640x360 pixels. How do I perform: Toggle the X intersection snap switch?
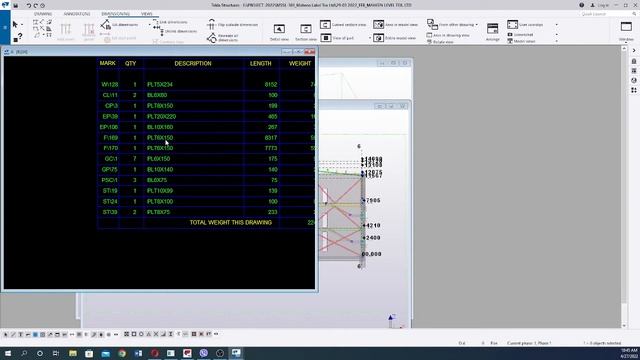(156, 334)
